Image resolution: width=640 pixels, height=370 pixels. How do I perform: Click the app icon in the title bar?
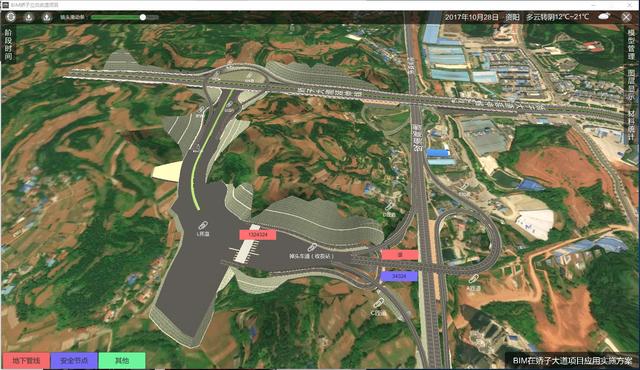pyautogui.click(x=6, y=5)
